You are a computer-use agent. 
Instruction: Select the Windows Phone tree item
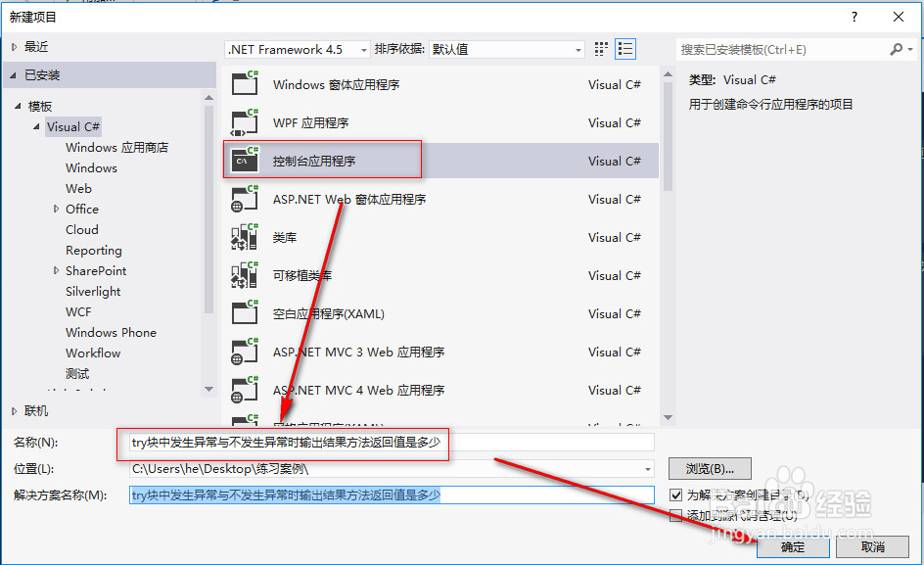click(x=111, y=333)
